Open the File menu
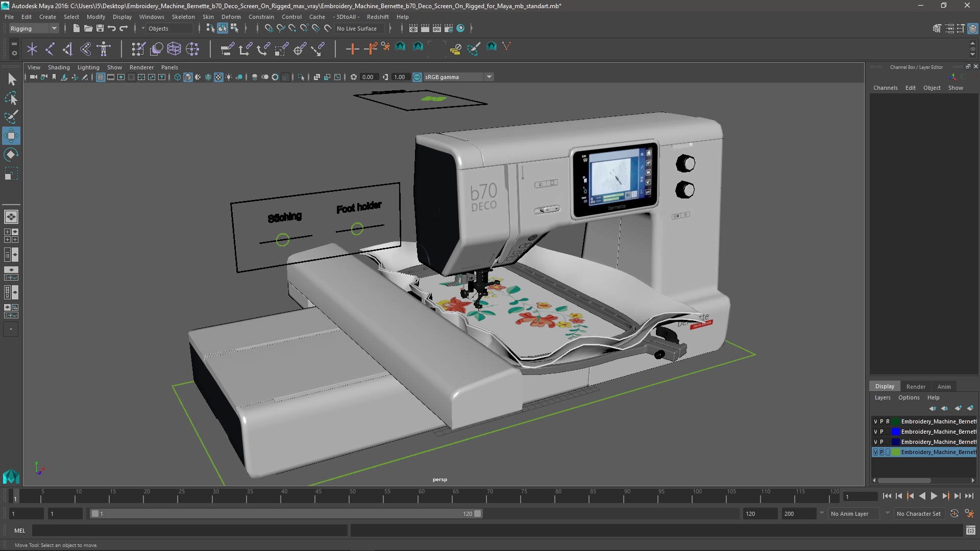The height and width of the screenshot is (551, 980). pos(9,17)
